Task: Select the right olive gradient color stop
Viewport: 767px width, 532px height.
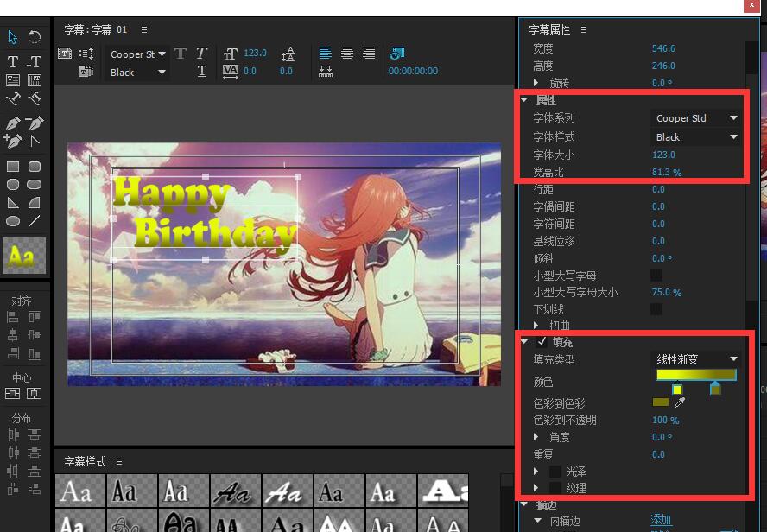Action: click(x=715, y=389)
